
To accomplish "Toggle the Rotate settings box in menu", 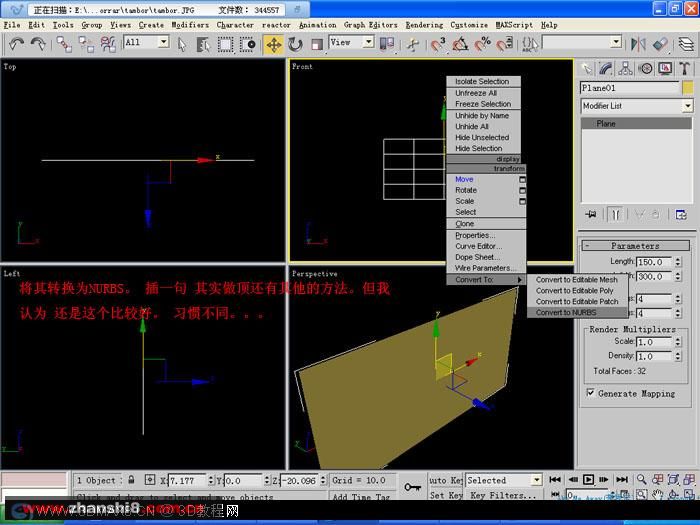I will tap(522, 191).
